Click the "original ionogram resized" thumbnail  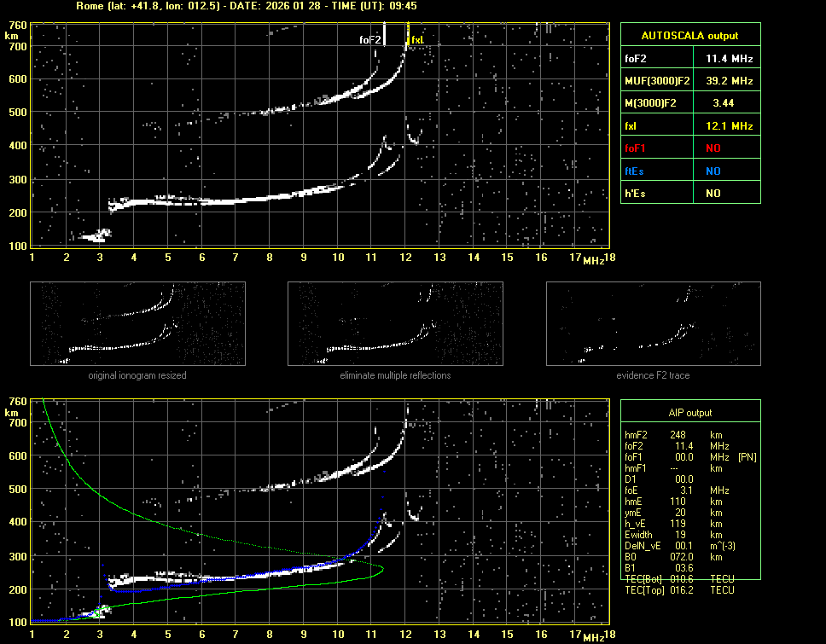point(137,323)
